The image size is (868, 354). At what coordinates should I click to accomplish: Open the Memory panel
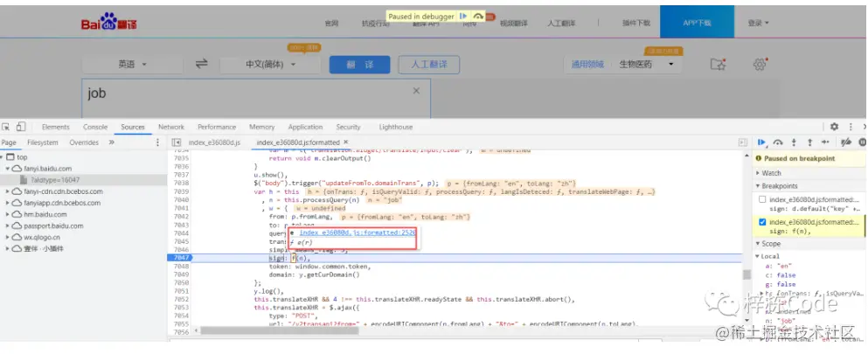click(x=261, y=127)
